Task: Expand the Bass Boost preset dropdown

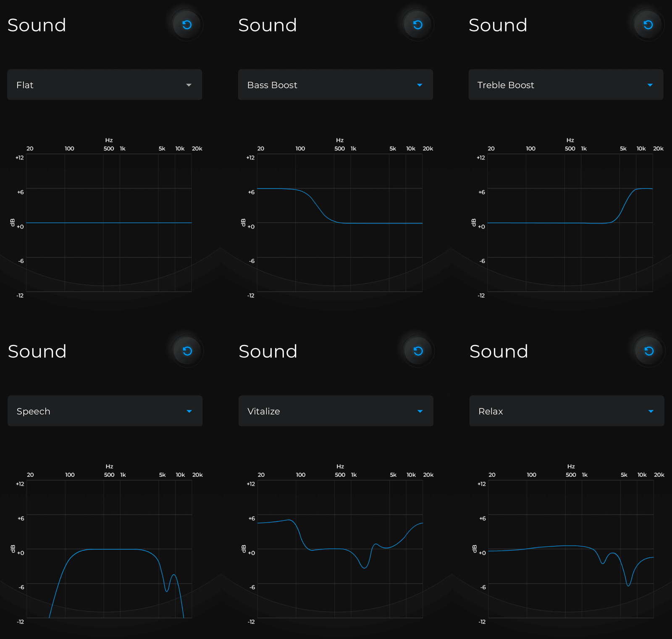Action: pos(335,85)
